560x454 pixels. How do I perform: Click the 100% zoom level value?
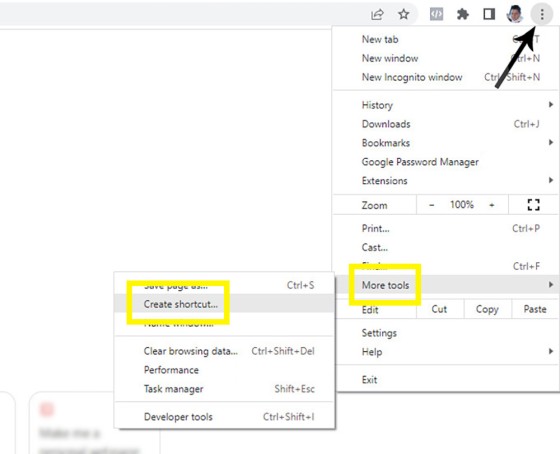(x=461, y=205)
